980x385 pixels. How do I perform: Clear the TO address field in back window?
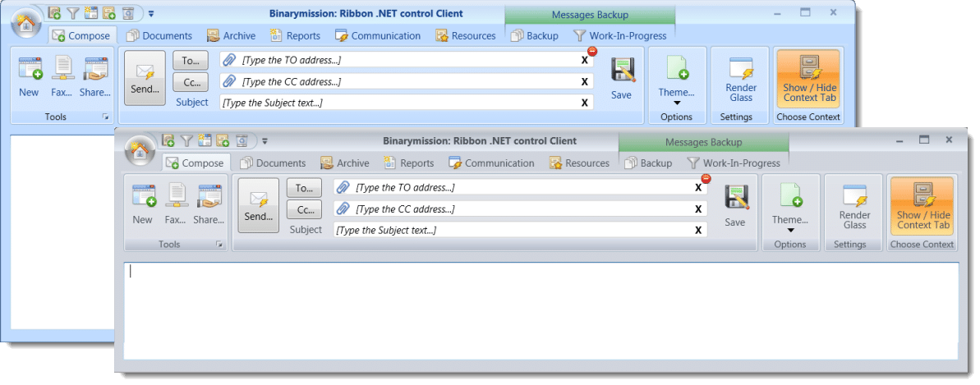pos(584,60)
